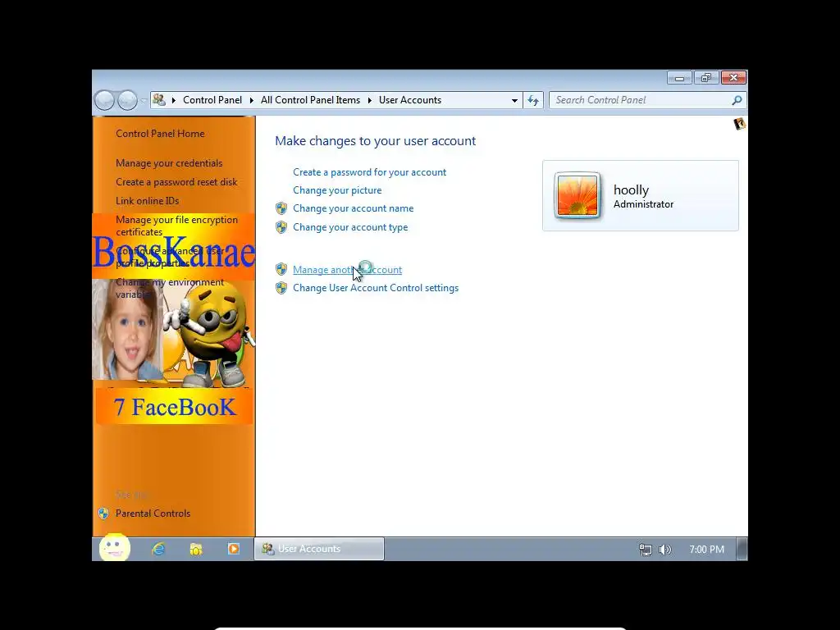Click shield icon next to Parental Controls
Image resolution: width=840 pixels, height=630 pixels.
click(x=104, y=514)
